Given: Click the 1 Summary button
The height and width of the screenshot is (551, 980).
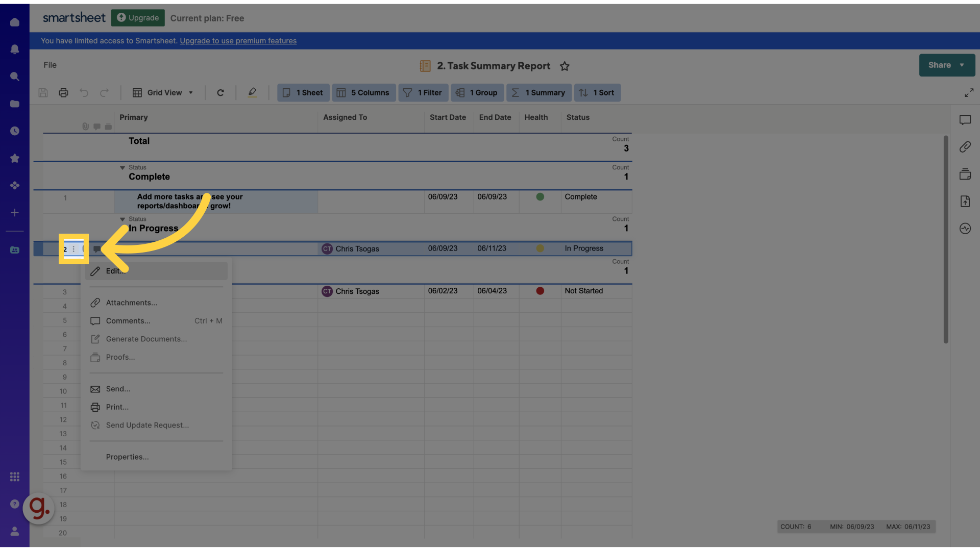Looking at the screenshot, I should (x=539, y=92).
